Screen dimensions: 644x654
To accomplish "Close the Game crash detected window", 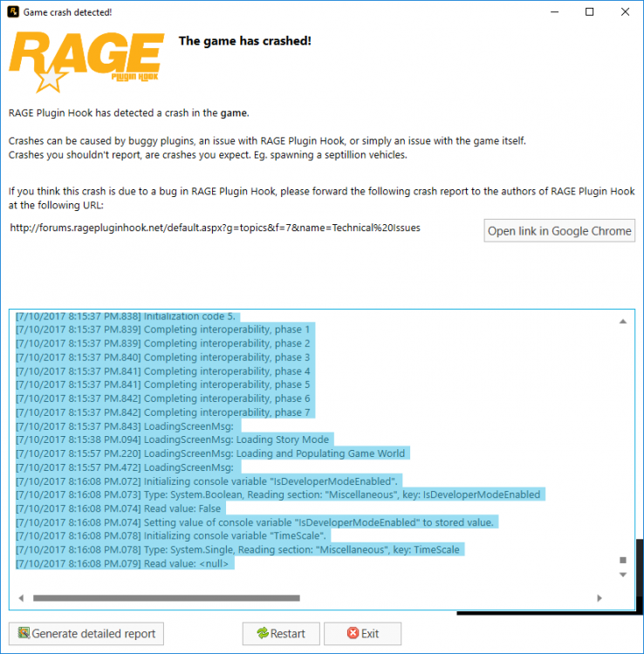I will click(625, 11).
